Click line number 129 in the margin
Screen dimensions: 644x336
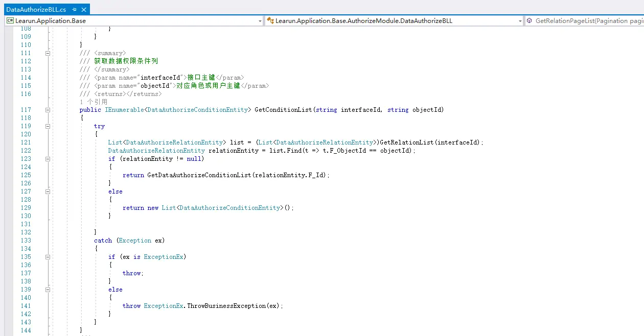[26, 208]
